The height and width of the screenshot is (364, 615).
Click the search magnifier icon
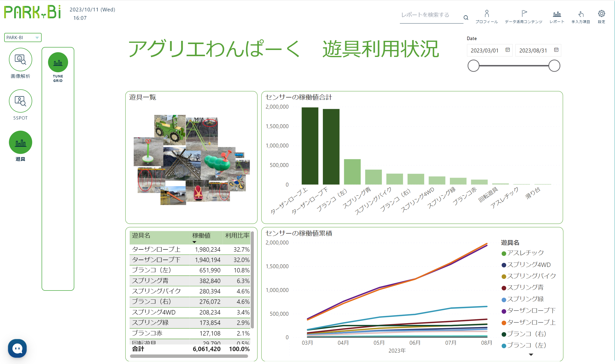(x=466, y=18)
